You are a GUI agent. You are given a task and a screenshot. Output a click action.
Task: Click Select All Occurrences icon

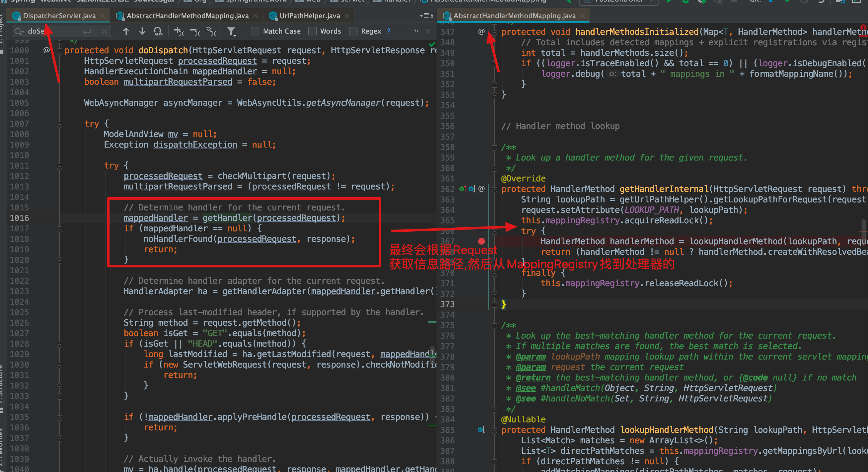pos(211,31)
